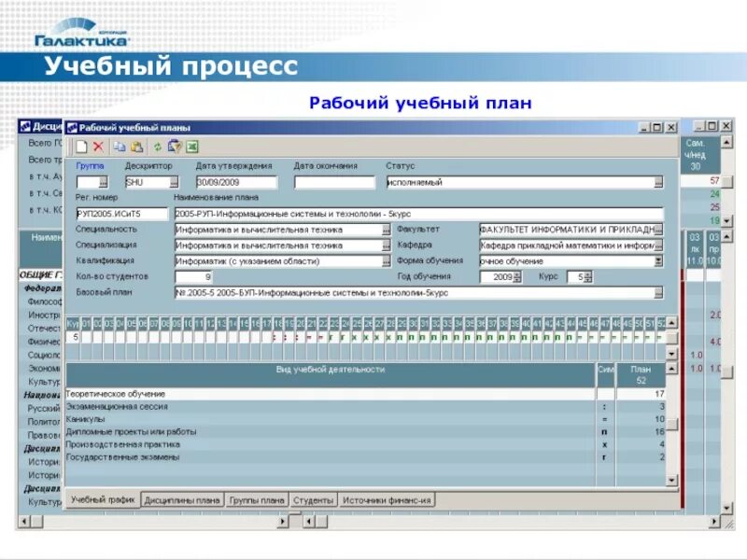Expand the Форма обучения dropdown

[658, 261]
